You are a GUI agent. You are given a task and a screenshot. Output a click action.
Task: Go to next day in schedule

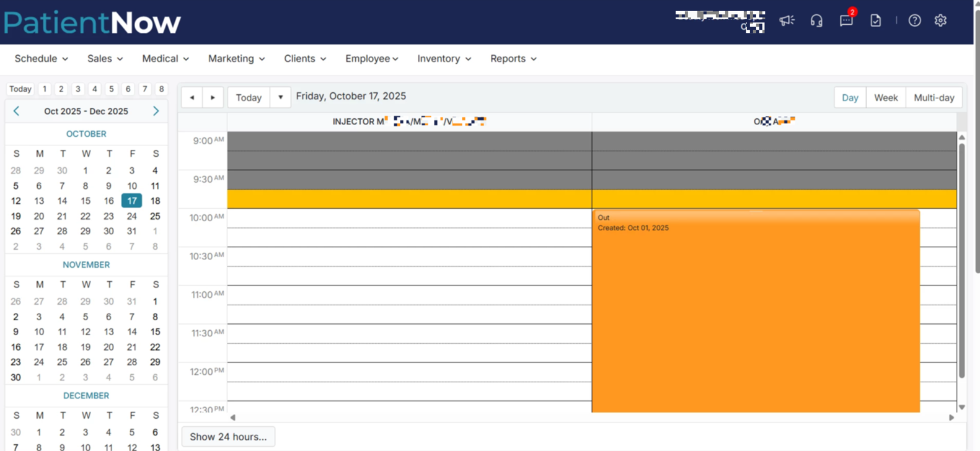coord(213,97)
